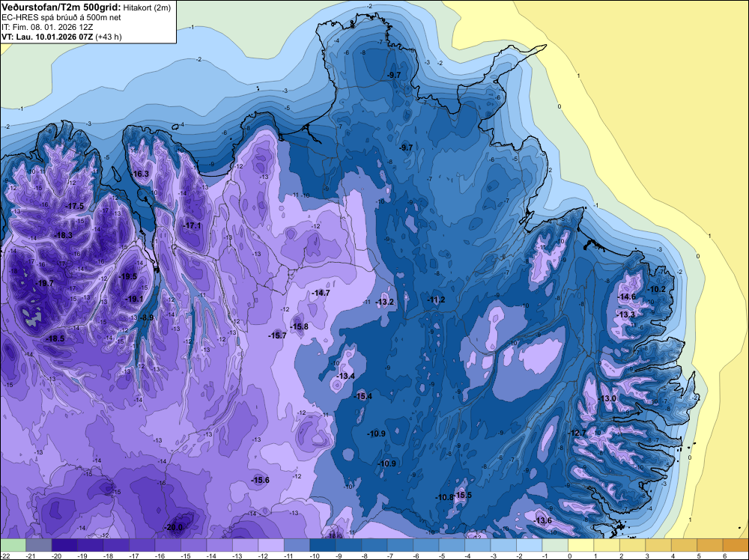Click the -14.6 temperature value on the map

point(627,297)
